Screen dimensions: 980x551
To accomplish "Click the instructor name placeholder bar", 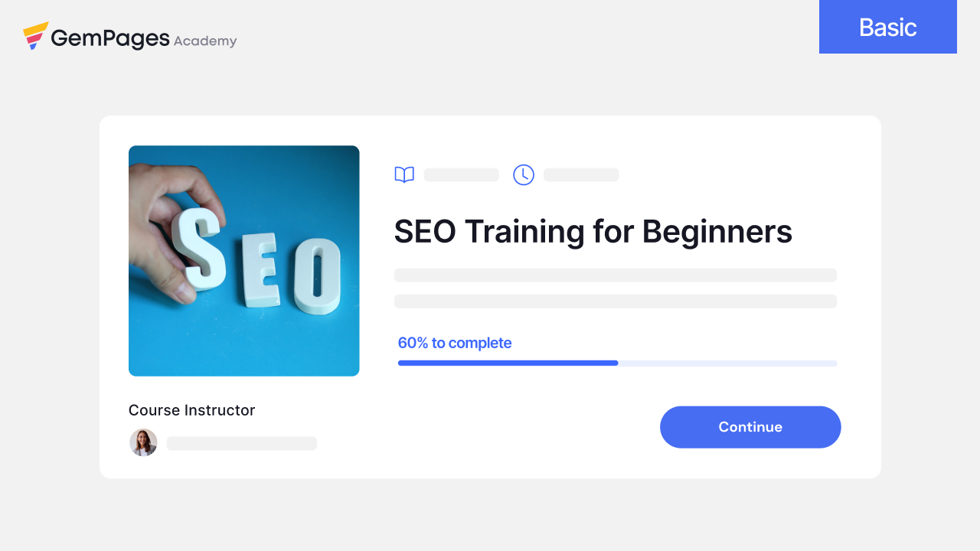I will pos(242,444).
